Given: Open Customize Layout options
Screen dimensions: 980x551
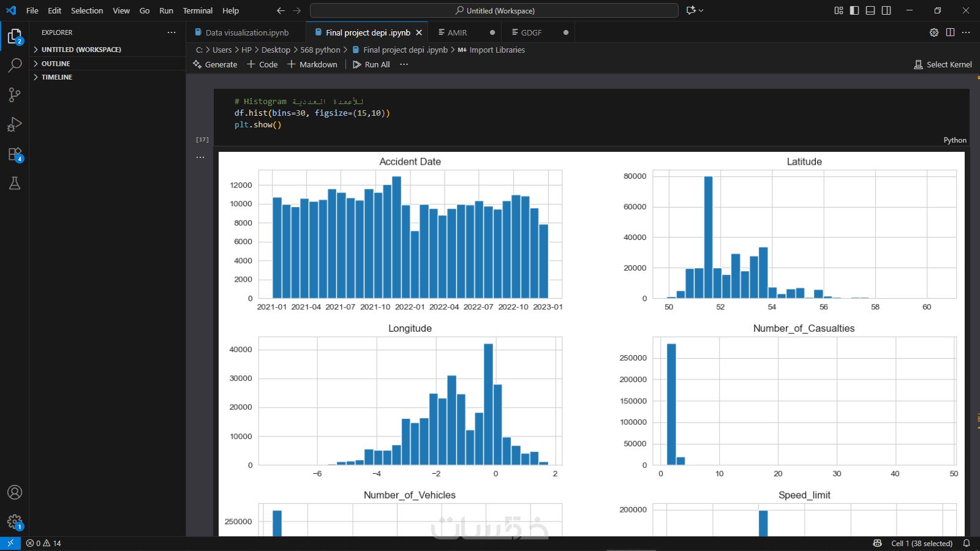Looking at the screenshot, I should [839, 10].
